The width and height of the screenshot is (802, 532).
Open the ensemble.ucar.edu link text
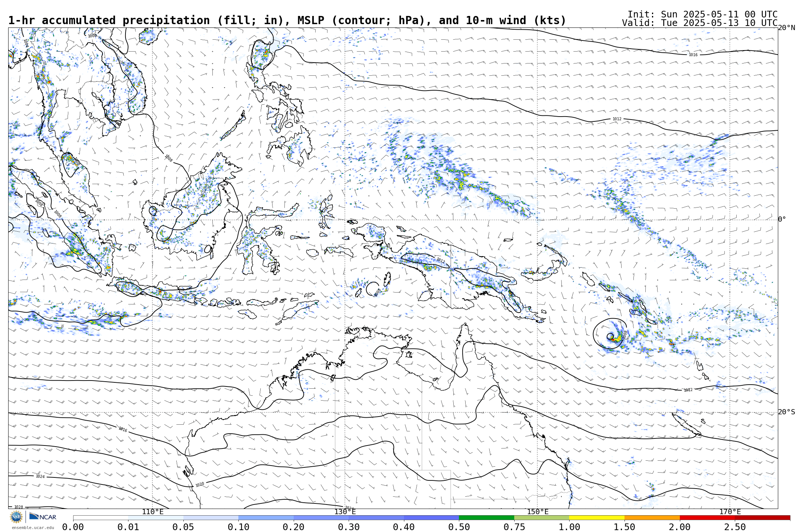[x=33, y=528]
